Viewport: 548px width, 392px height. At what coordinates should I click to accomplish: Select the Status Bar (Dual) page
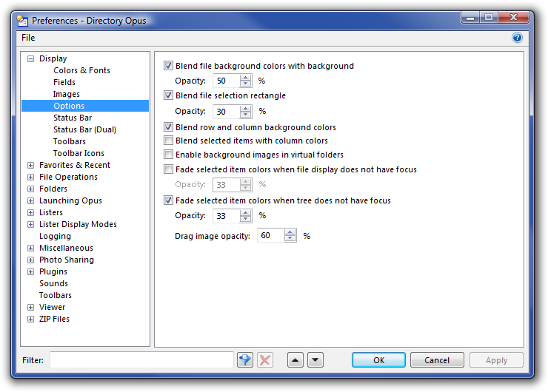84,130
